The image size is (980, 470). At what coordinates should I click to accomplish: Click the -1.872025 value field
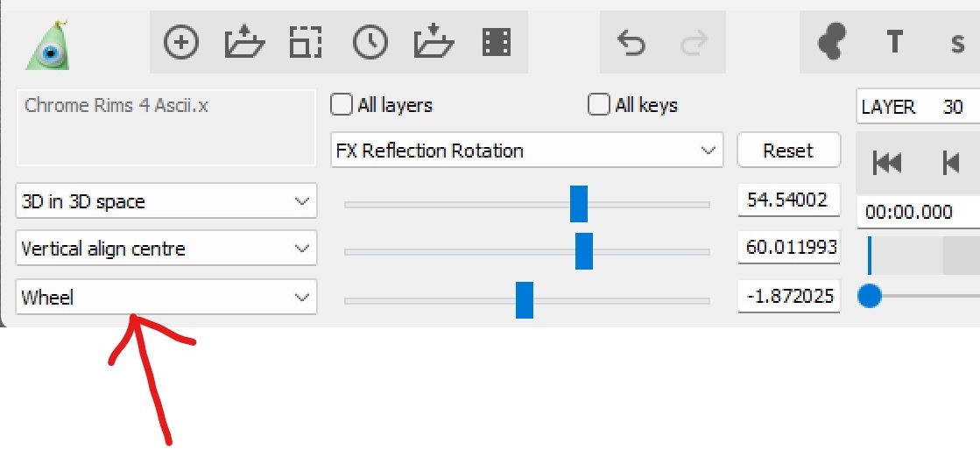coord(787,296)
